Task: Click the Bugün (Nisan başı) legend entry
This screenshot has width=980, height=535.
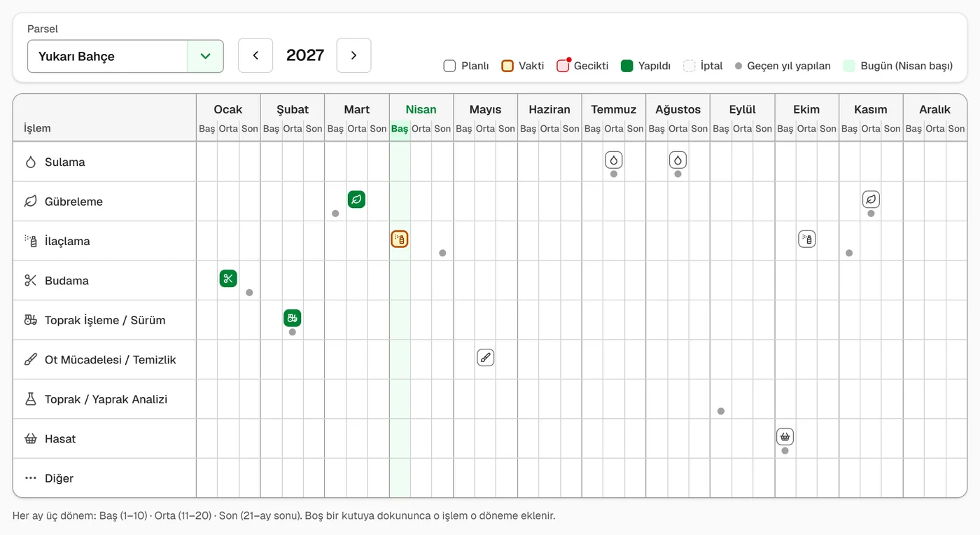Action: tap(898, 66)
